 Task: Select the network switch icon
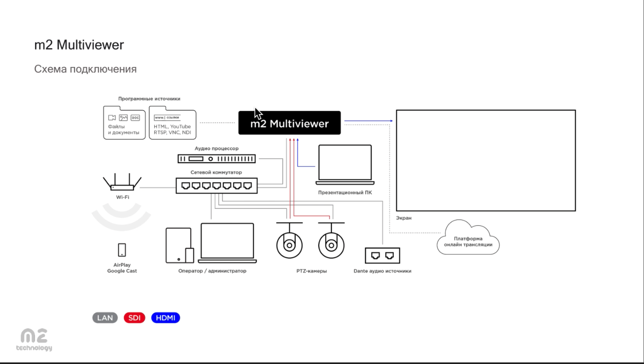click(x=217, y=186)
